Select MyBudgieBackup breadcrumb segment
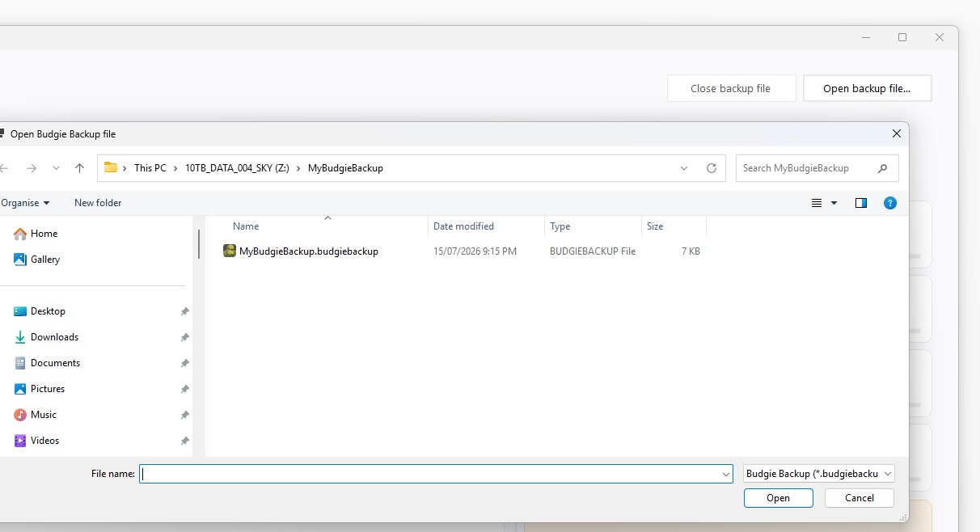The height and width of the screenshot is (532, 980). [x=345, y=168]
